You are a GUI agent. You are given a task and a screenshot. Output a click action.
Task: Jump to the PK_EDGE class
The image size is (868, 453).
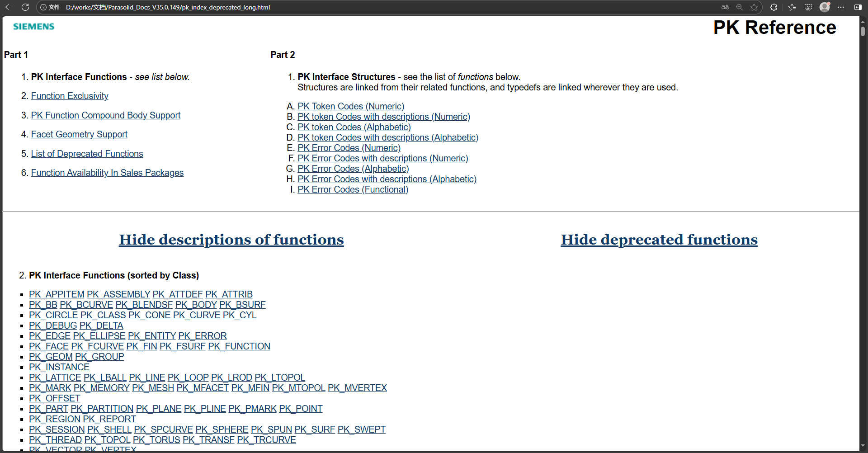[x=50, y=336]
